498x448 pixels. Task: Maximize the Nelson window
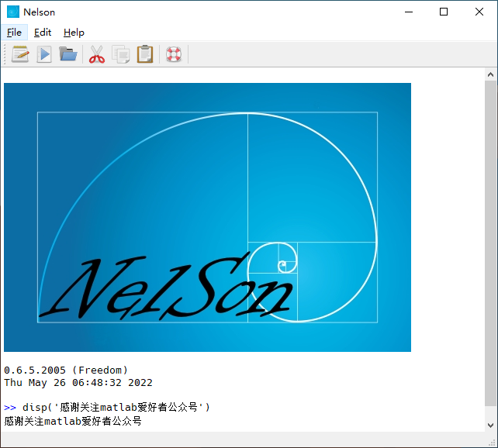tap(444, 12)
